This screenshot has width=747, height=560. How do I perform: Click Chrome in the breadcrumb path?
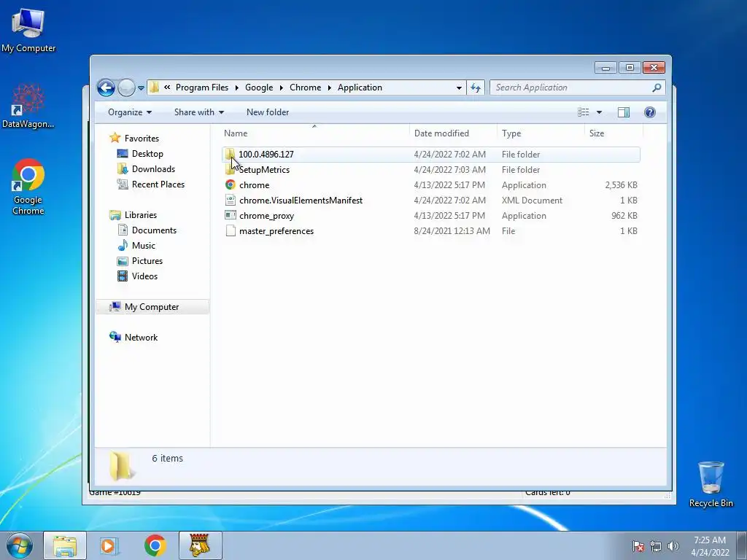pos(306,87)
